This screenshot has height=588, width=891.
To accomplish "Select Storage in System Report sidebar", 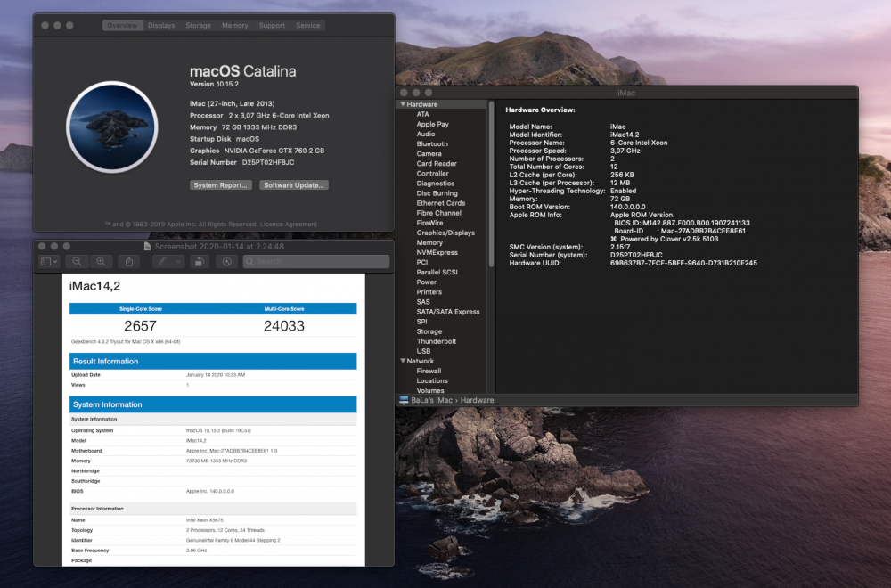I will (x=429, y=331).
